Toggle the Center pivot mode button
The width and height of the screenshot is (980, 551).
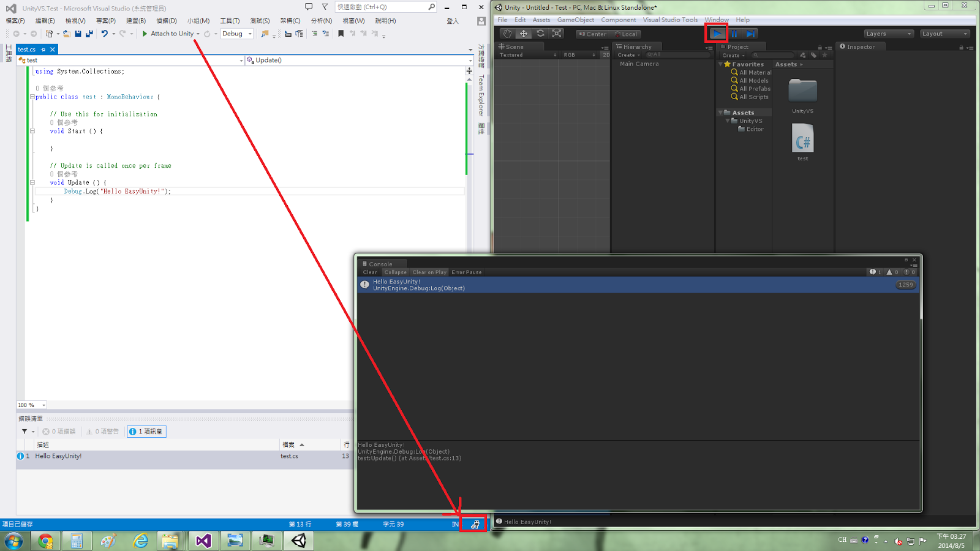[592, 34]
